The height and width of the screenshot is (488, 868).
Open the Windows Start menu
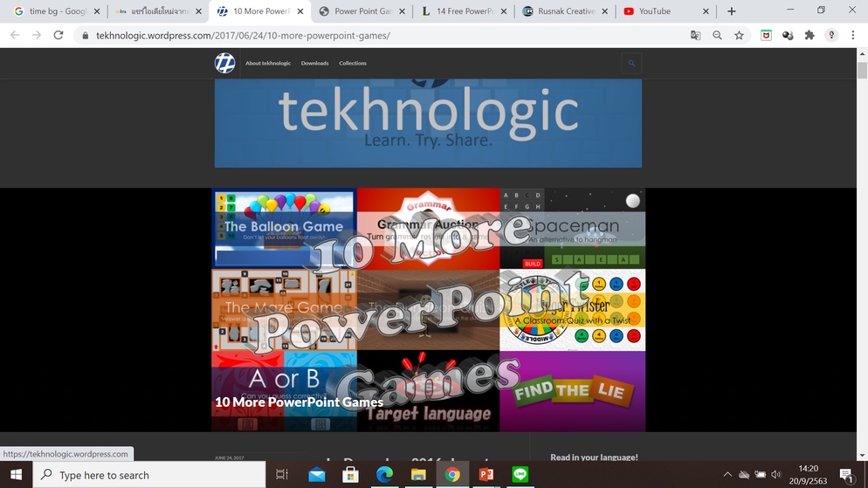click(16, 475)
